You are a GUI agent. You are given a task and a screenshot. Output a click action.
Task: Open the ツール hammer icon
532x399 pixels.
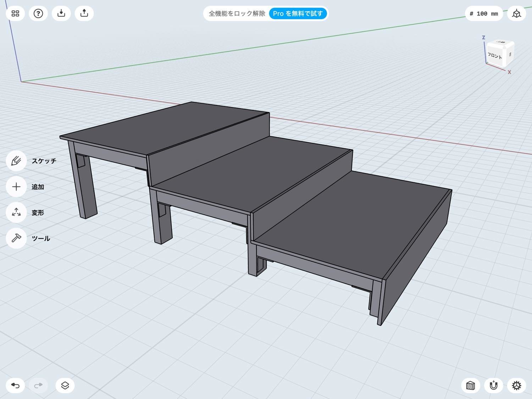[x=16, y=238]
